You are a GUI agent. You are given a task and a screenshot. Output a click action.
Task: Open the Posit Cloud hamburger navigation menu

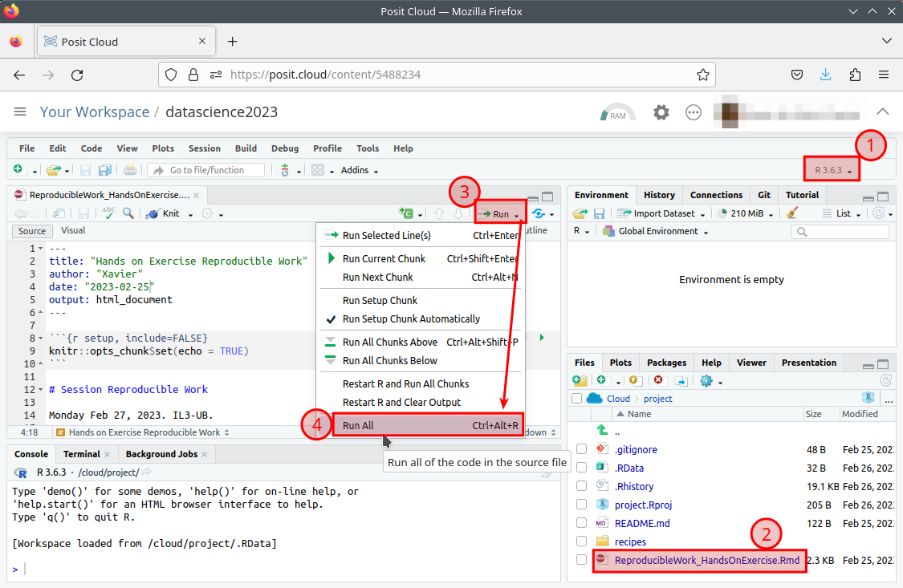coord(20,112)
